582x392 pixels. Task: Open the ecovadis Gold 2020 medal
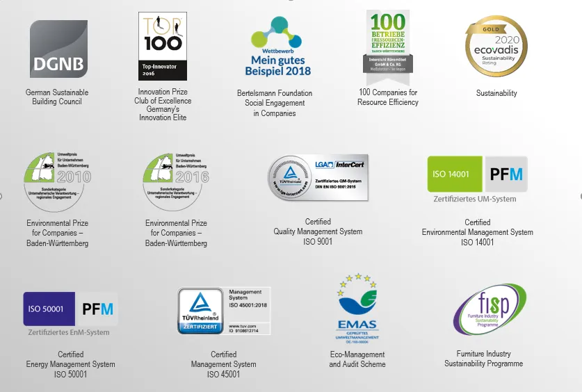(496, 46)
